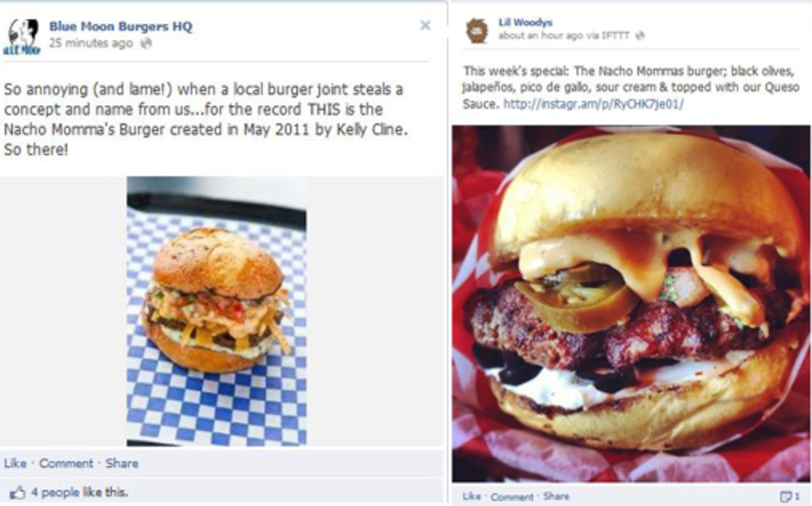Comment on the Lil Woodys Nacho Mommas post

pos(512,497)
